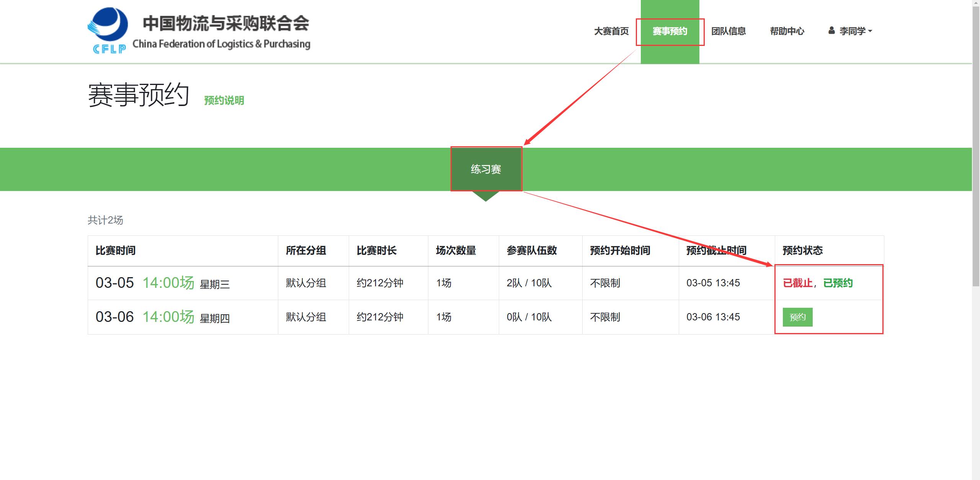This screenshot has width=980, height=480.
Task: Select the 赛事预约 navigation item
Action: tap(670, 31)
